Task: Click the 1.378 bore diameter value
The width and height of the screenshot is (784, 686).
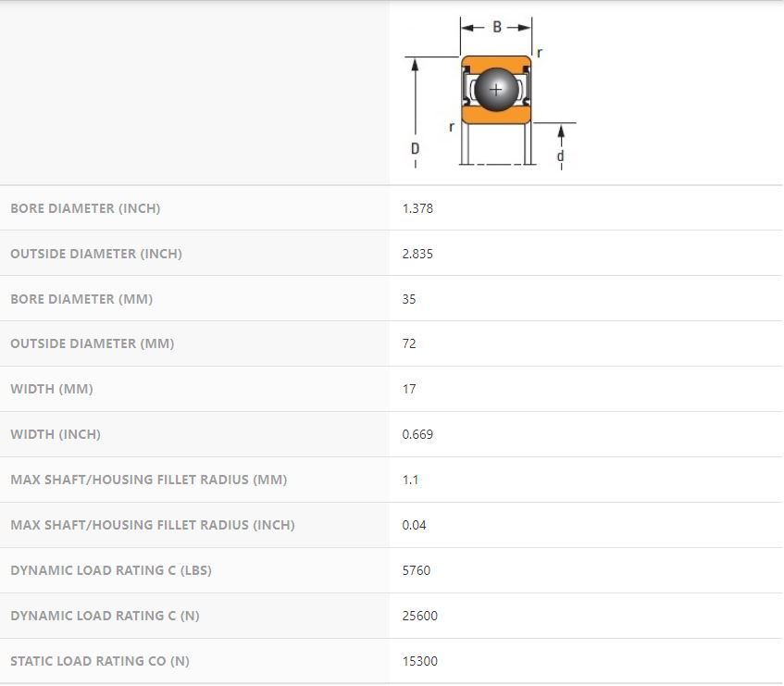Action: coord(417,208)
